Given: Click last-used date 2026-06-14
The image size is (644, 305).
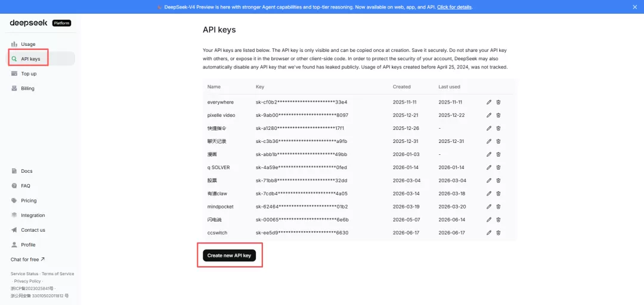Looking at the screenshot, I should point(452,220).
